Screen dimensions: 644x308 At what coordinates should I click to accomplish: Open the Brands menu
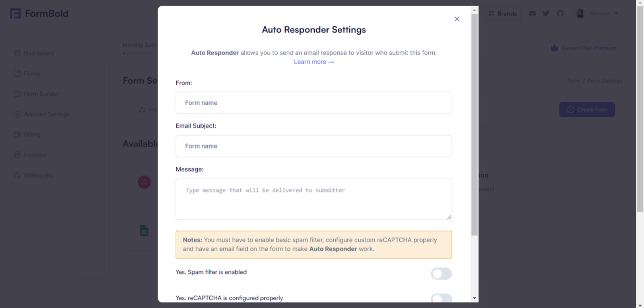point(502,13)
